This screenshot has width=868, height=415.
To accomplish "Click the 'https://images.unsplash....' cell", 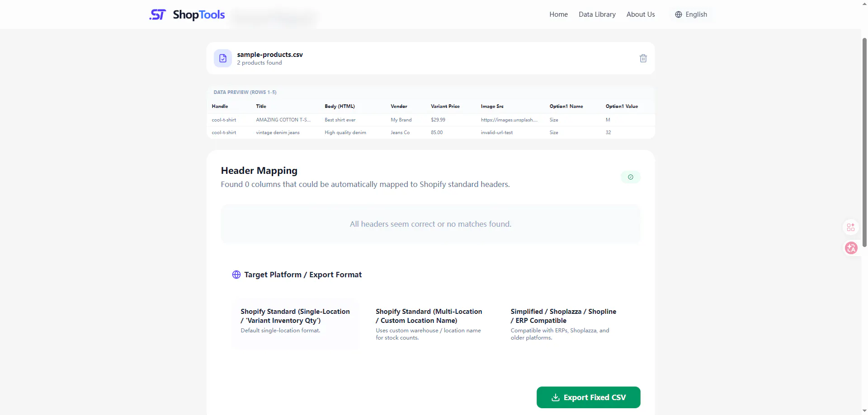I will 509,120.
